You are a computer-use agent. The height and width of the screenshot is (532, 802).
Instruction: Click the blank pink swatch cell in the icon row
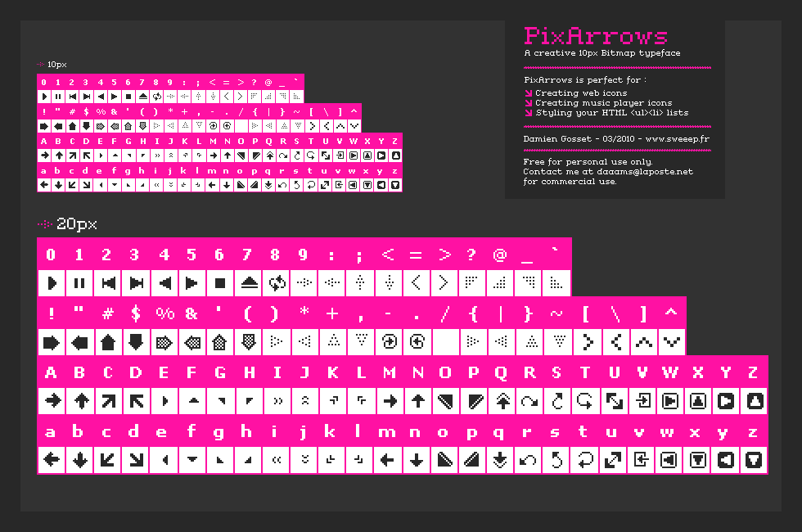tap(446, 341)
